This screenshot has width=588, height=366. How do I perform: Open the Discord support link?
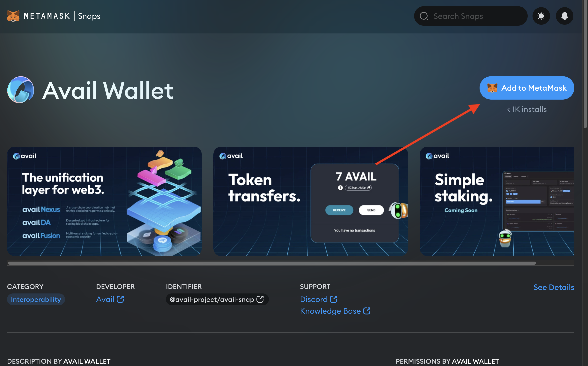(x=314, y=299)
